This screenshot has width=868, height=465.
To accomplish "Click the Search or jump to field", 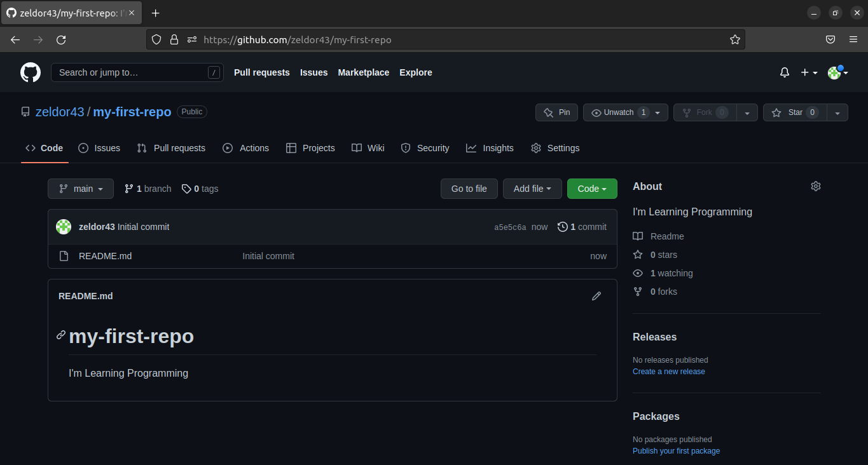I will tap(137, 72).
